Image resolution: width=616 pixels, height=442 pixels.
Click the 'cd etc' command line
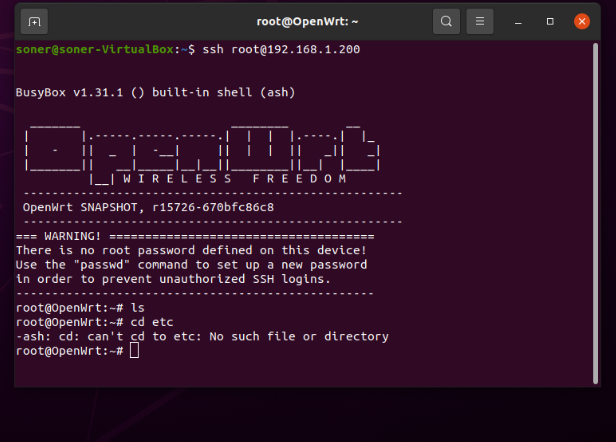94,323
